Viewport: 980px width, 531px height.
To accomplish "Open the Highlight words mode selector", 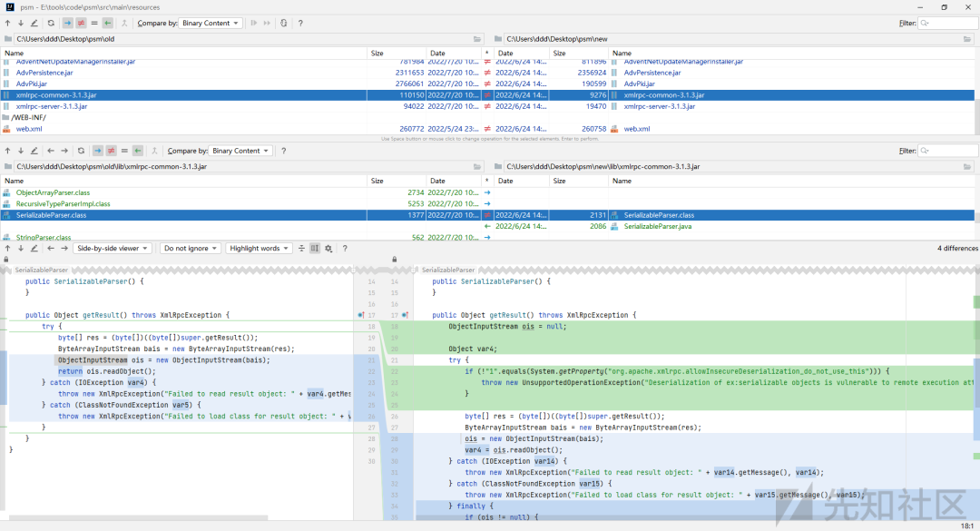I will [259, 248].
